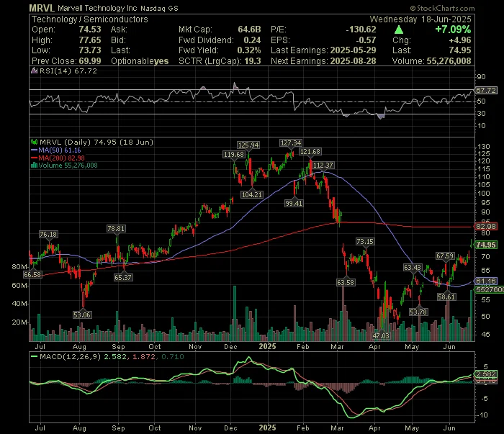Select the Prev Close value 69.99

[90, 61]
